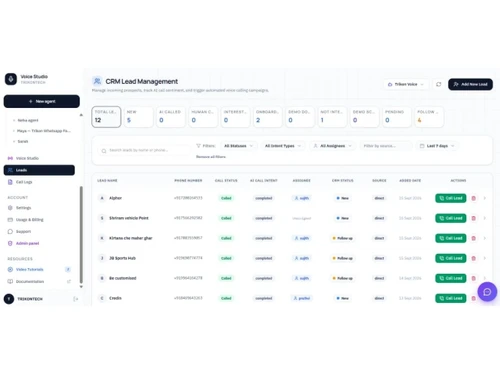Image resolution: width=500 pixels, height=375 pixels.
Task: Select the Total Leads stat card
Action: coord(106,117)
